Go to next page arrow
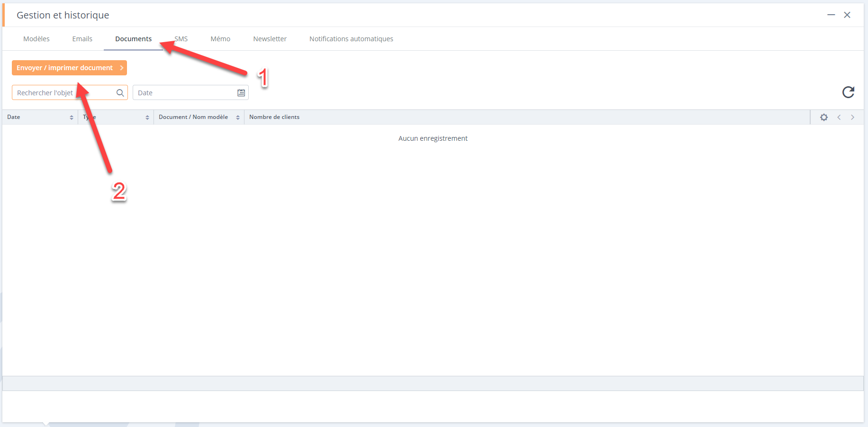 point(852,117)
